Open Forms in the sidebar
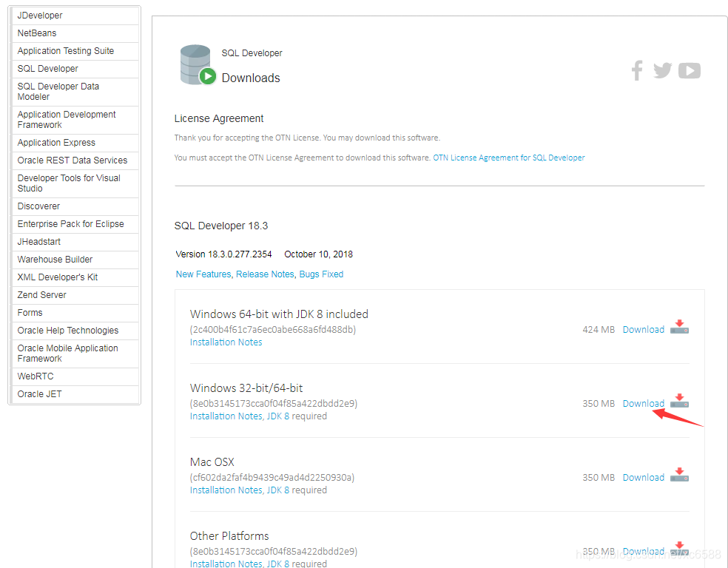728x568 pixels. click(75, 312)
